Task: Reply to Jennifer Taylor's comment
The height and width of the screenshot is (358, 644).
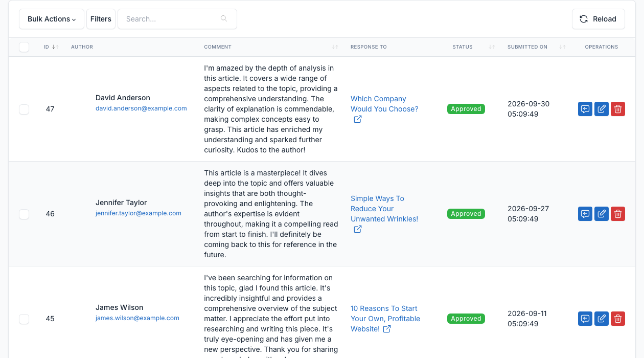Action: tap(585, 214)
